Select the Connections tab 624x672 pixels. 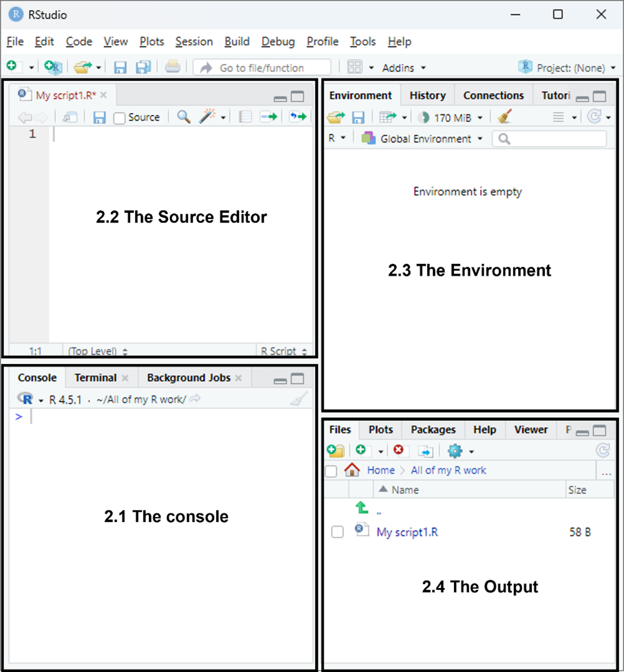point(494,95)
